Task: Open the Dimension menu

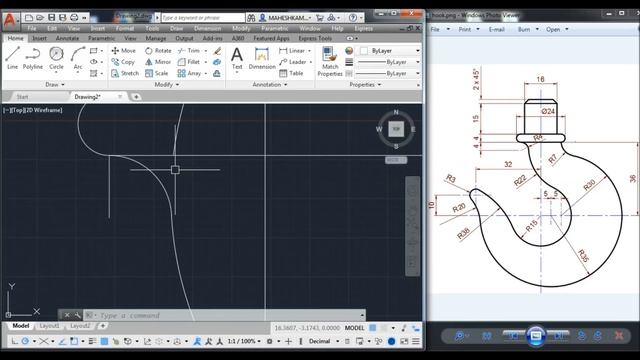Action: point(207,29)
